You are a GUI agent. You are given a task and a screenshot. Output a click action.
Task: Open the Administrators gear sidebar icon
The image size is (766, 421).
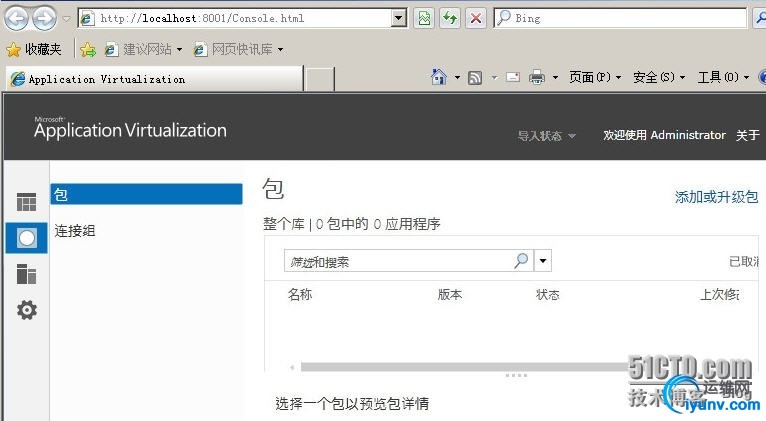27,310
